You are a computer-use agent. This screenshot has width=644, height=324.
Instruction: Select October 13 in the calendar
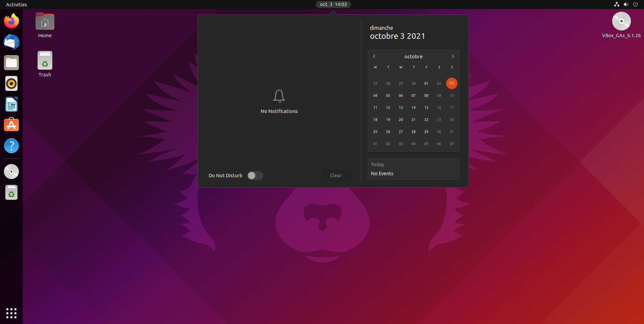click(x=401, y=108)
